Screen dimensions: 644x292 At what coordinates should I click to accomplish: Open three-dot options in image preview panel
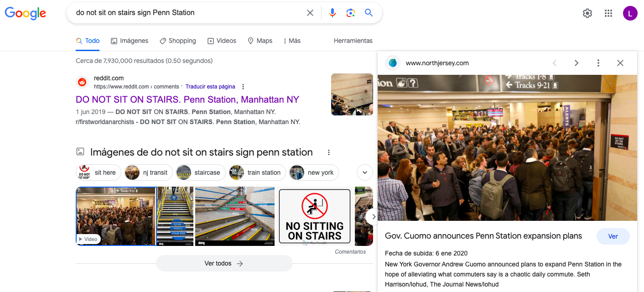[598, 63]
